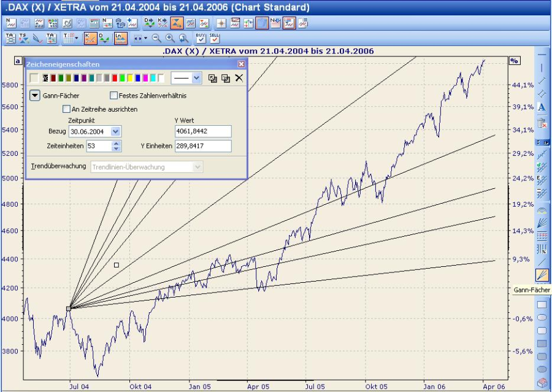Select the Gann-Fächer drawing tool in sidebar
552x392 pixels.
click(542, 275)
